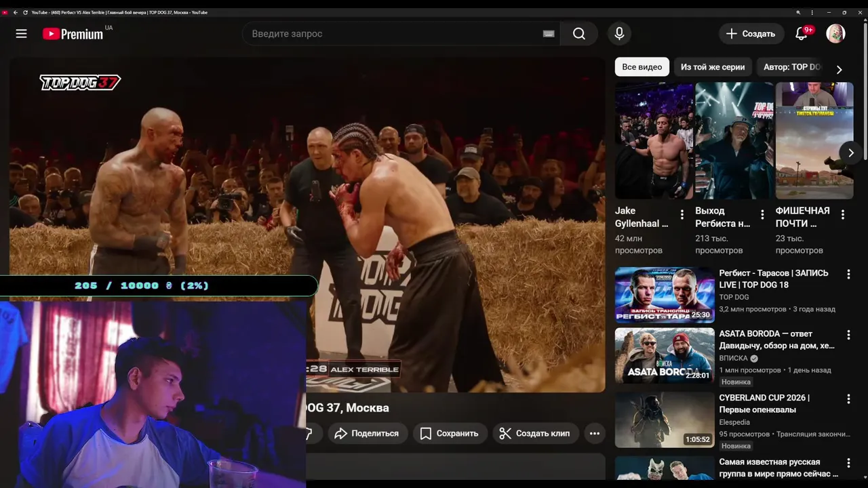Click the donation goal progress bar
868x488 pixels.
tap(158, 285)
